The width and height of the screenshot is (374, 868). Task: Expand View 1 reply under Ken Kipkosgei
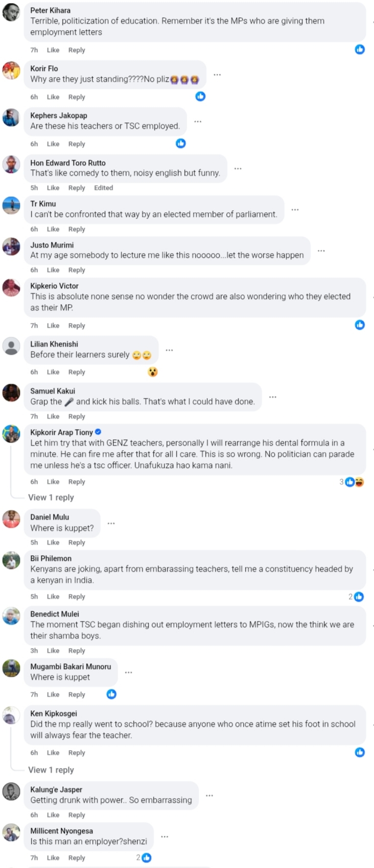(51, 770)
